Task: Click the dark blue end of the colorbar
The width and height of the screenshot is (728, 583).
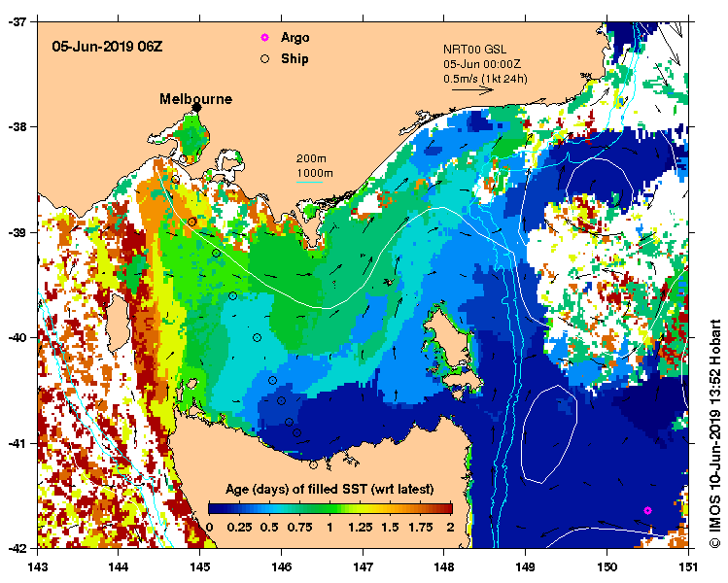Action: pos(212,509)
